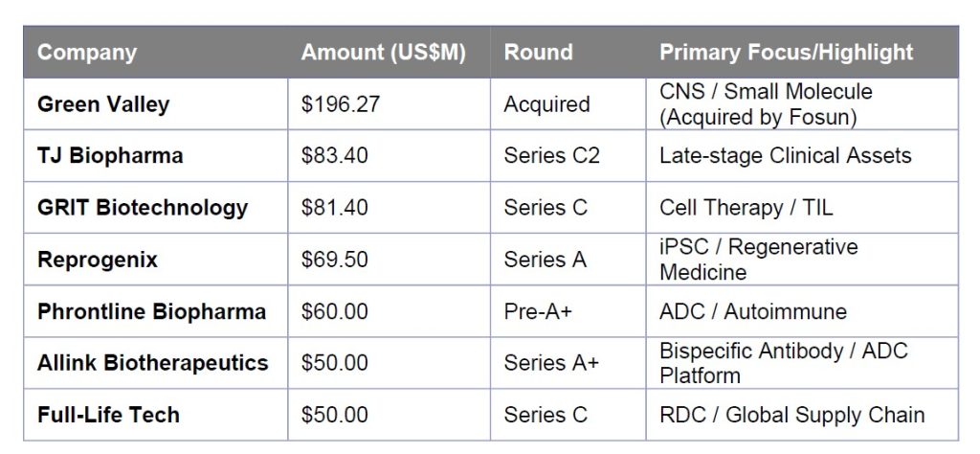Select the ADC / Autoimmune cell
980x454 pixels.
pyautogui.click(x=752, y=311)
